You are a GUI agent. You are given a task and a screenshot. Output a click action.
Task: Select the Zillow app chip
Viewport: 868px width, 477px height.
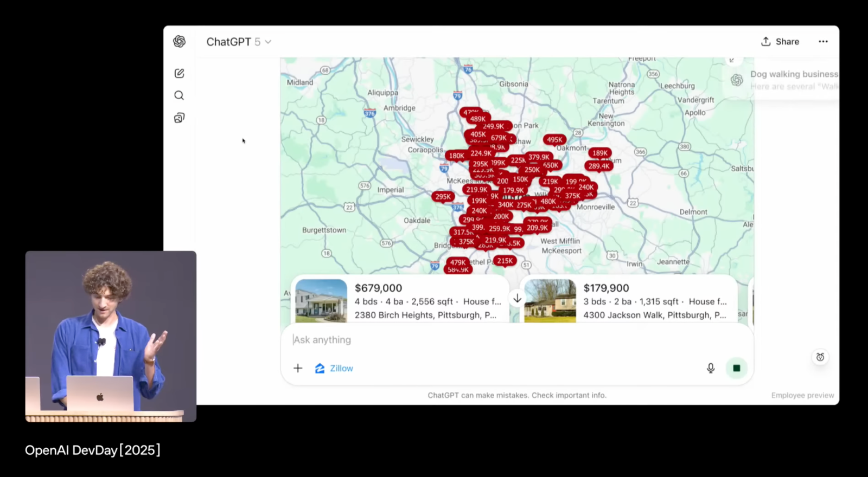334,368
